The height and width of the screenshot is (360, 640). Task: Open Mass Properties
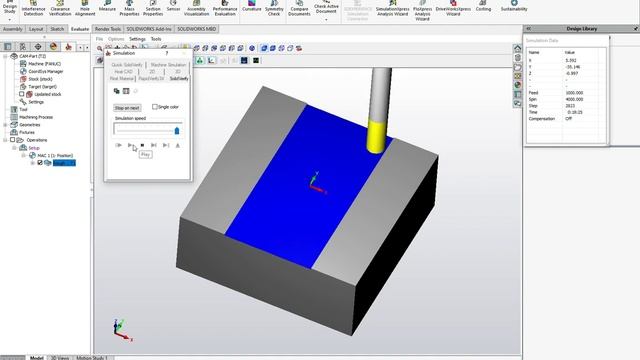(x=129, y=8)
